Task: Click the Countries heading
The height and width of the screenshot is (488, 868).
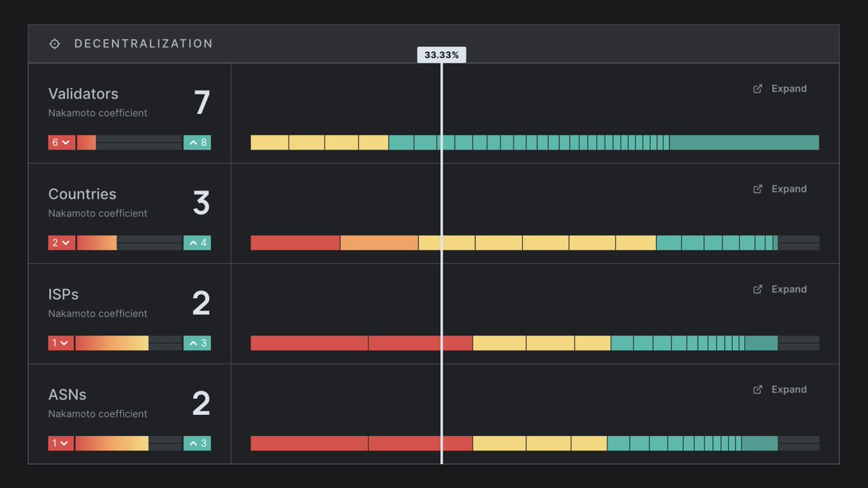Action: [82, 194]
